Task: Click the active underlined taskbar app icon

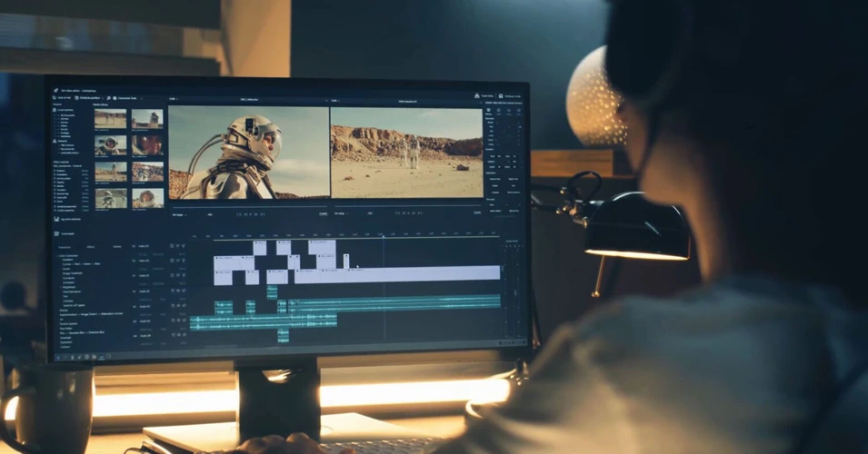Action: tap(101, 357)
